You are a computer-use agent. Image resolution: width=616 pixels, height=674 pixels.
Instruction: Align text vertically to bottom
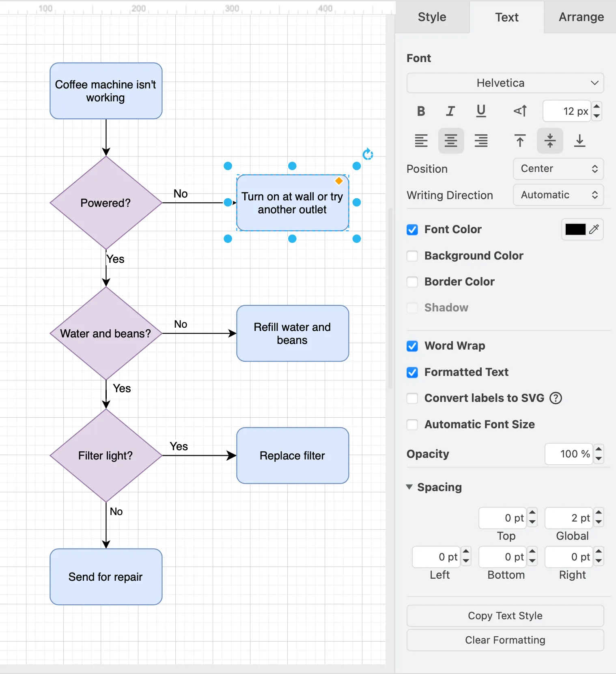[580, 141]
